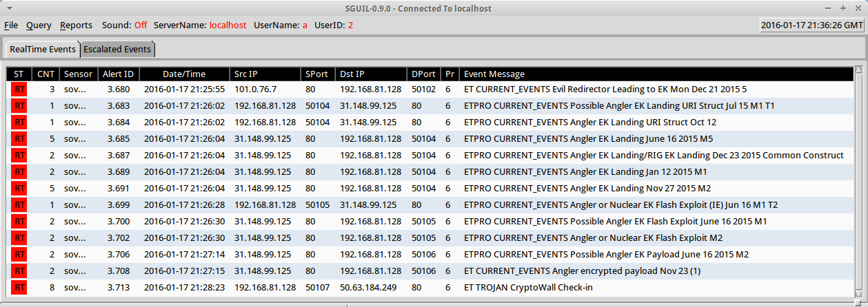Viewport: 868px width, 307px height.
Task: Click the RT status icon for alert 3.702
Action: pyautogui.click(x=19, y=237)
